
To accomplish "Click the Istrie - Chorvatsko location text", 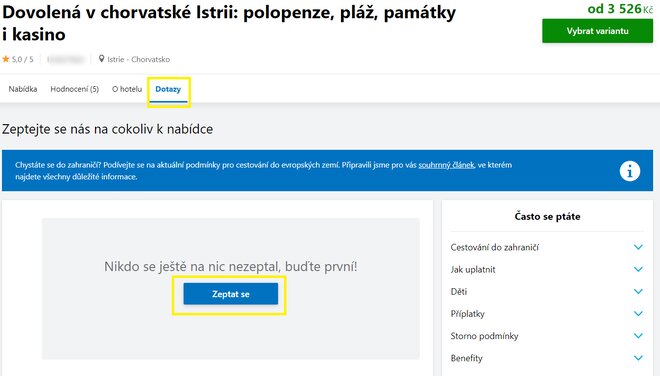I will click(x=138, y=59).
